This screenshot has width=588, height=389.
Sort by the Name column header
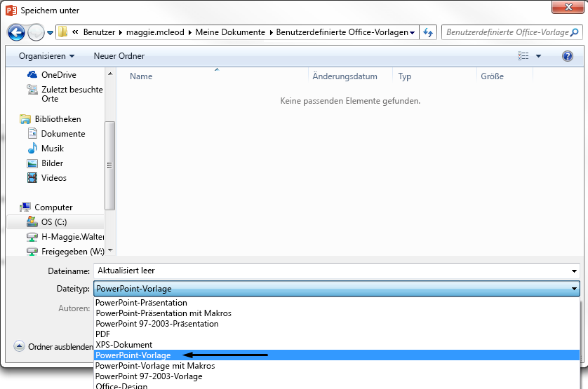(x=141, y=76)
